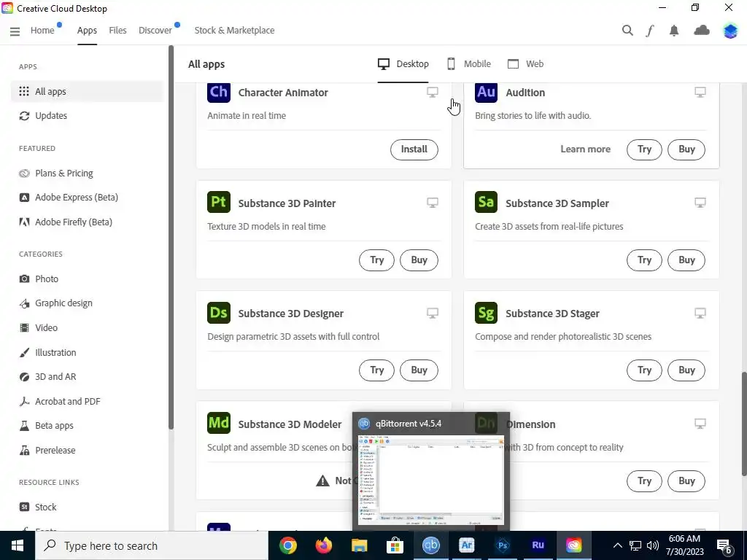Viewport: 747px width, 560px height.
Task: Click the apps list vertical scrollbar
Action: [x=743, y=424]
